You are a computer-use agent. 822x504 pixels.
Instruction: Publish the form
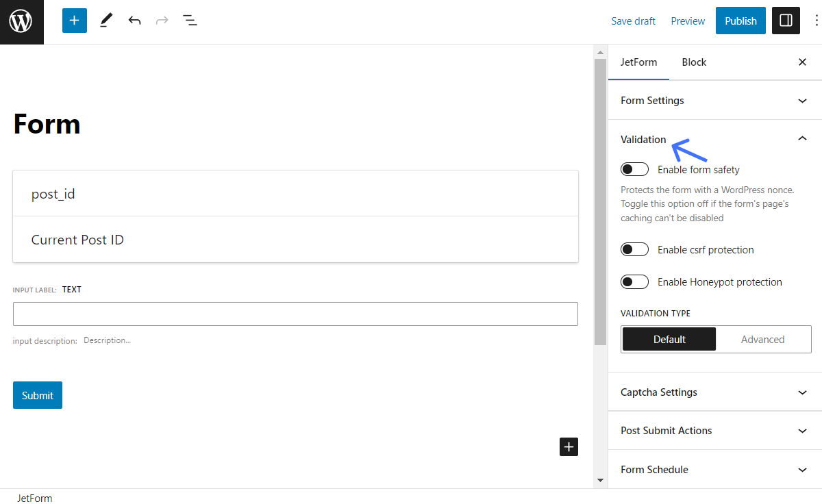coord(740,21)
